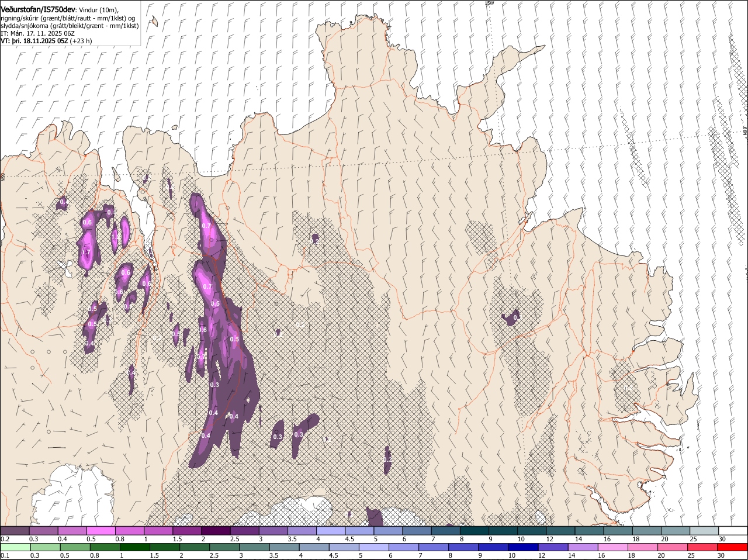Viewport: 748px width, 560px height.
Task: Select the 12 swatch in the upper legend row
Action: 560,531
